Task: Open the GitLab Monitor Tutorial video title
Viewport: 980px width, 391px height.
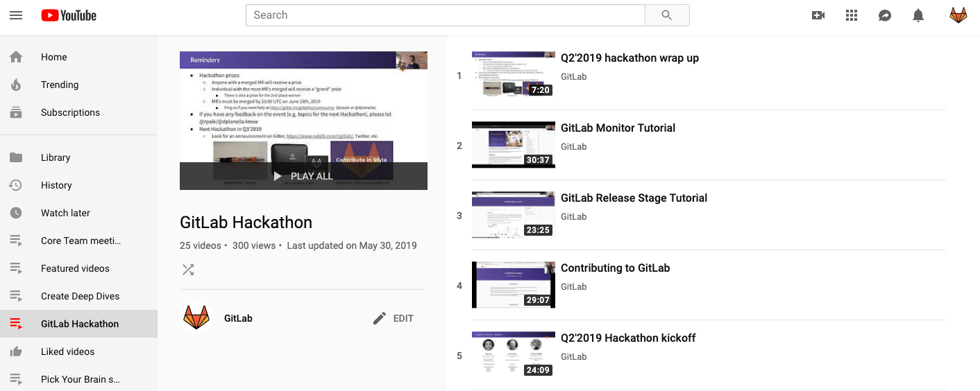Action: point(618,128)
